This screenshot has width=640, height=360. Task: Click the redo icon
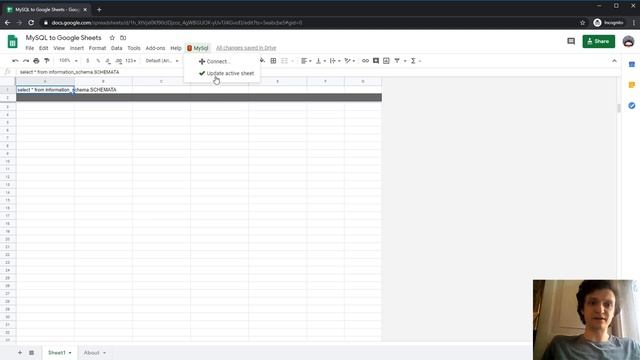(26, 61)
